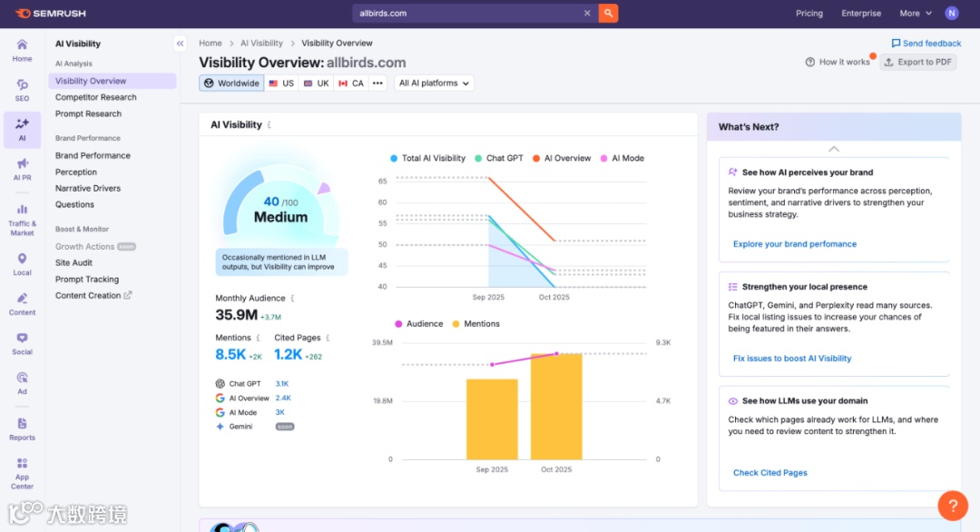Click Home in the breadcrumb
980x532 pixels.
[x=210, y=44]
